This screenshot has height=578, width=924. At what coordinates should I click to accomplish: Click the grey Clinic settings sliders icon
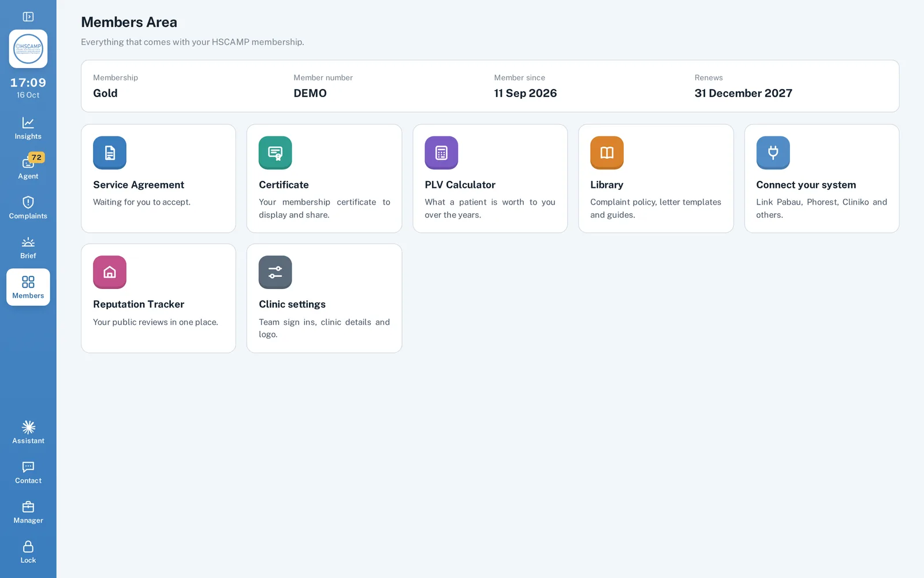(x=275, y=272)
